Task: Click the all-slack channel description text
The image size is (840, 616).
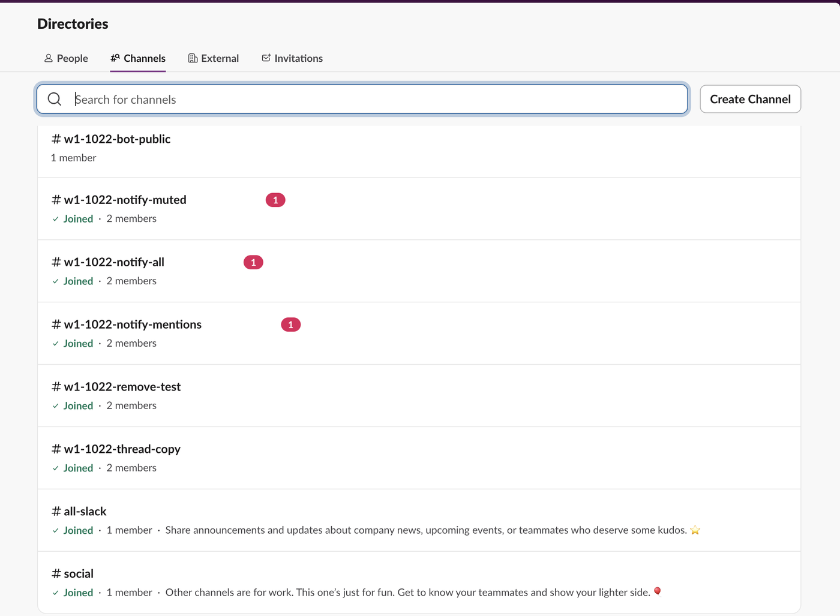Action: click(x=433, y=530)
